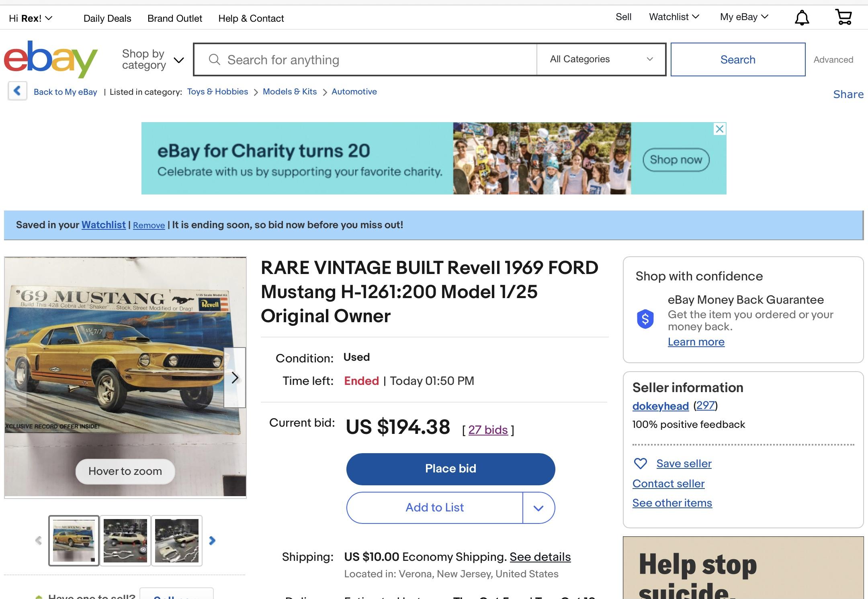Click the back arrow beside Back to My eBay
868x599 pixels.
coord(17,91)
